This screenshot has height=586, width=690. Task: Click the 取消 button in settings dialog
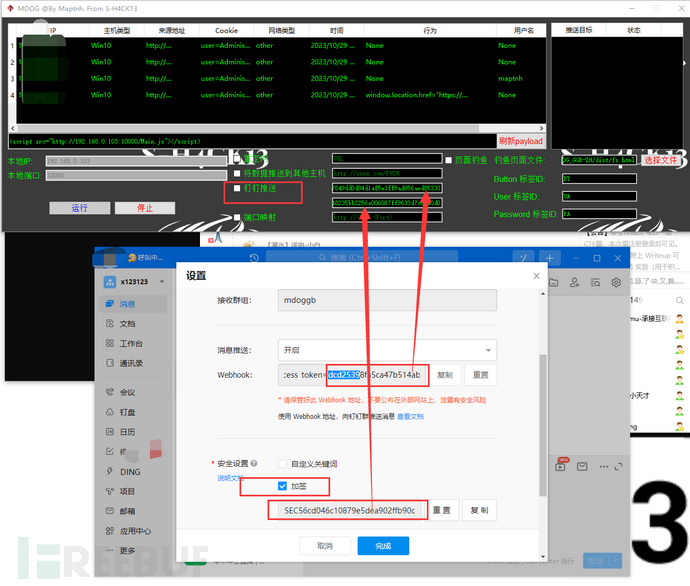pyautogui.click(x=325, y=546)
